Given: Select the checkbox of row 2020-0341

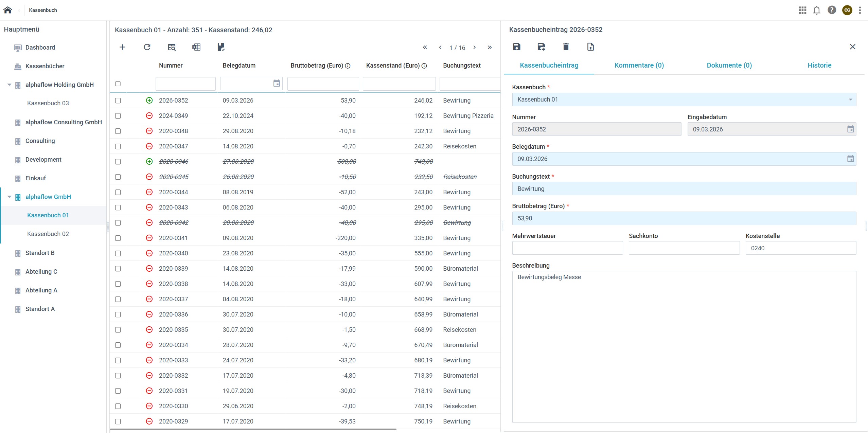Looking at the screenshot, I should click(x=118, y=238).
